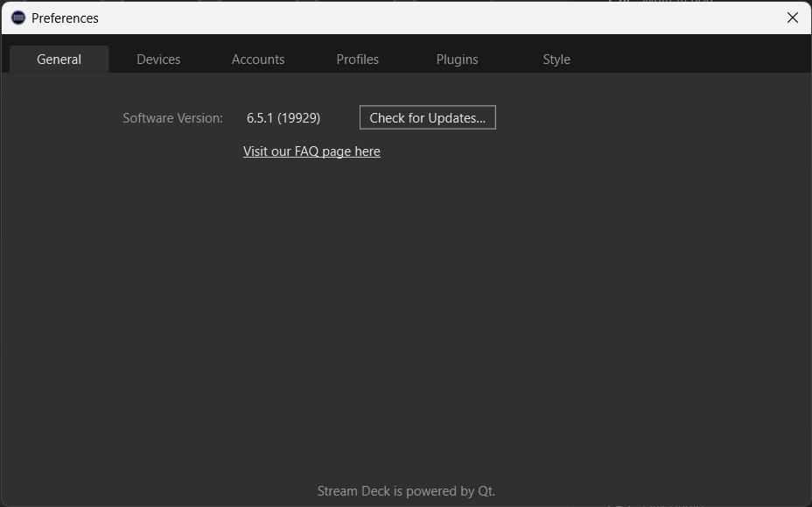Select the Accounts tab
Image resolution: width=812 pixels, height=507 pixels.
(258, 60)
